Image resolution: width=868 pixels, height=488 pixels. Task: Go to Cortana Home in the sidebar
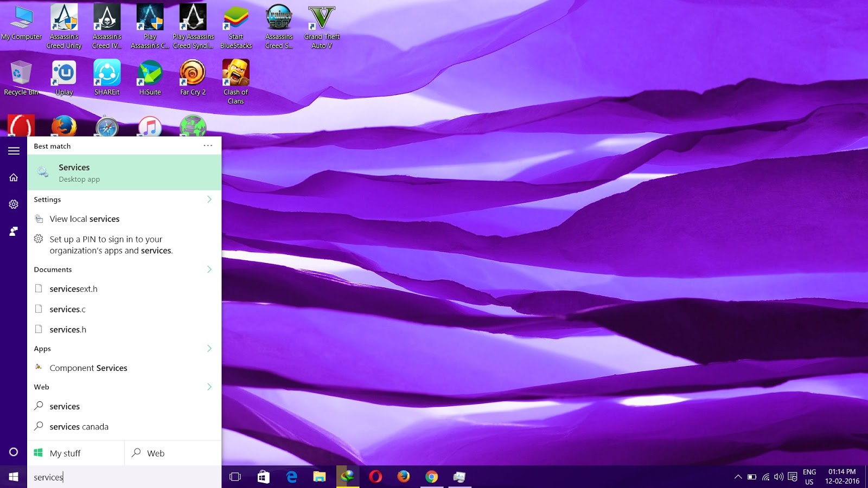pos(14,177)
